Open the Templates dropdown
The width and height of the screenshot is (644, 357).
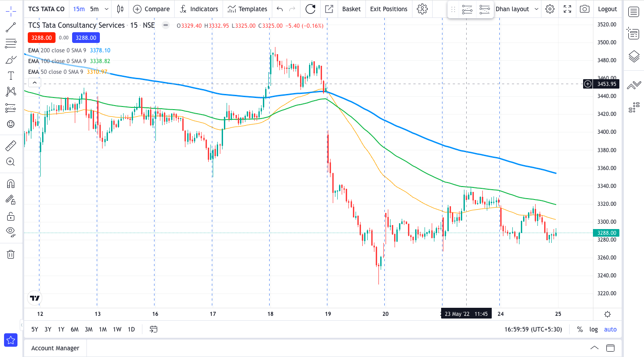(247, 9)
